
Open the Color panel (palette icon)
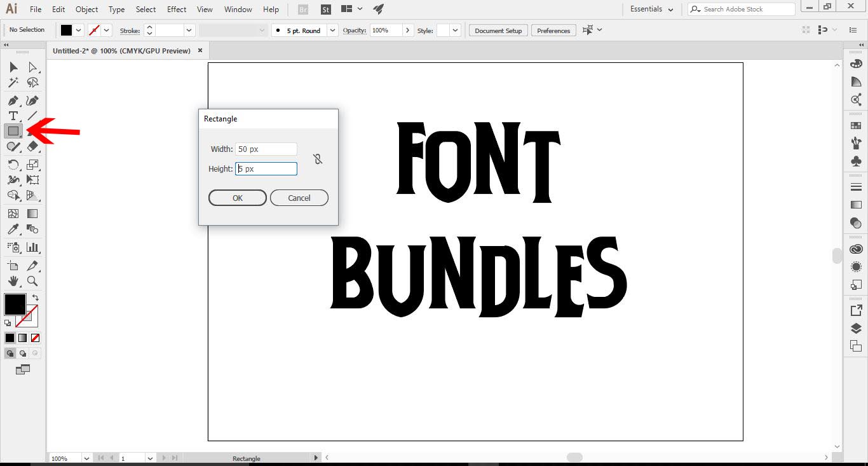point(856,64)
